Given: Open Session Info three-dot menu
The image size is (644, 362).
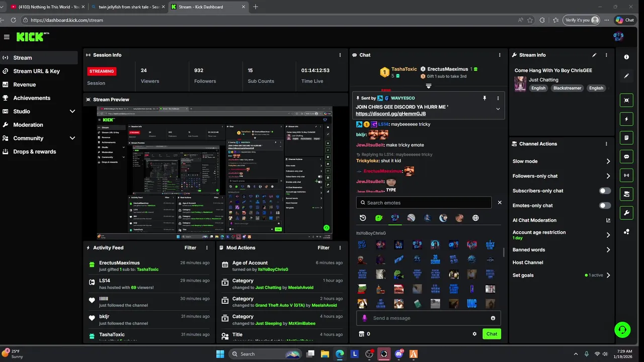Looking at the screenshot, I should (x=341, y=55).
